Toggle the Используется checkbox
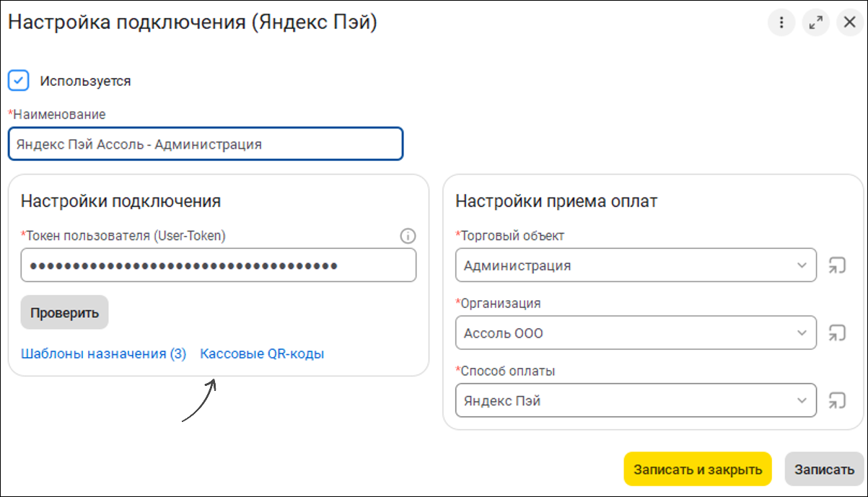 18,80
